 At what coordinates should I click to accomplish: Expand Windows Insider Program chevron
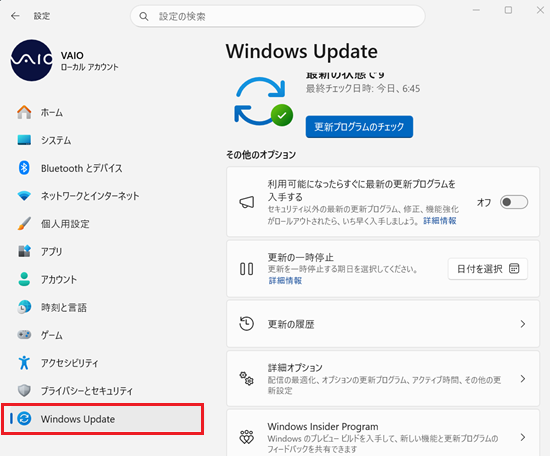pyautogui.click(x=523, y=437)
